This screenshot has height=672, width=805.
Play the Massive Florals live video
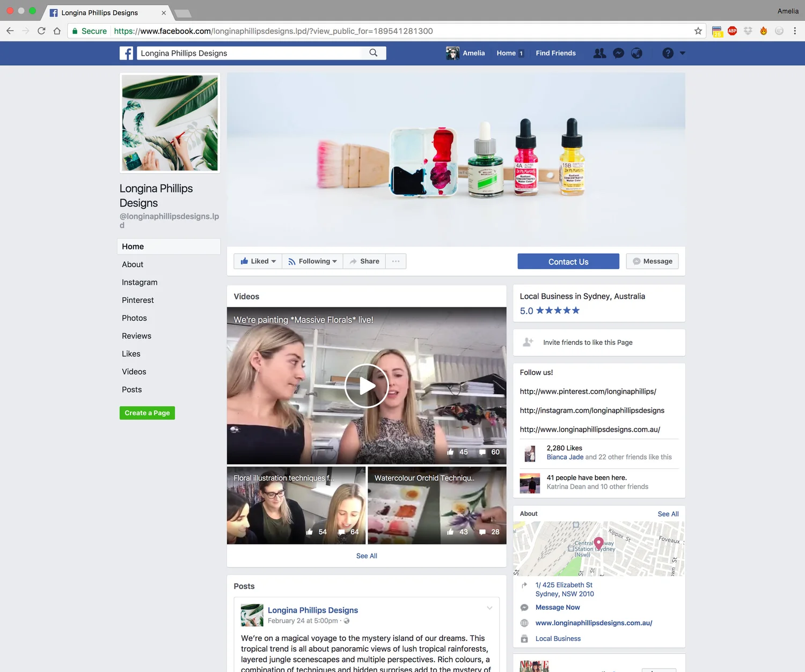pos(367,386)
